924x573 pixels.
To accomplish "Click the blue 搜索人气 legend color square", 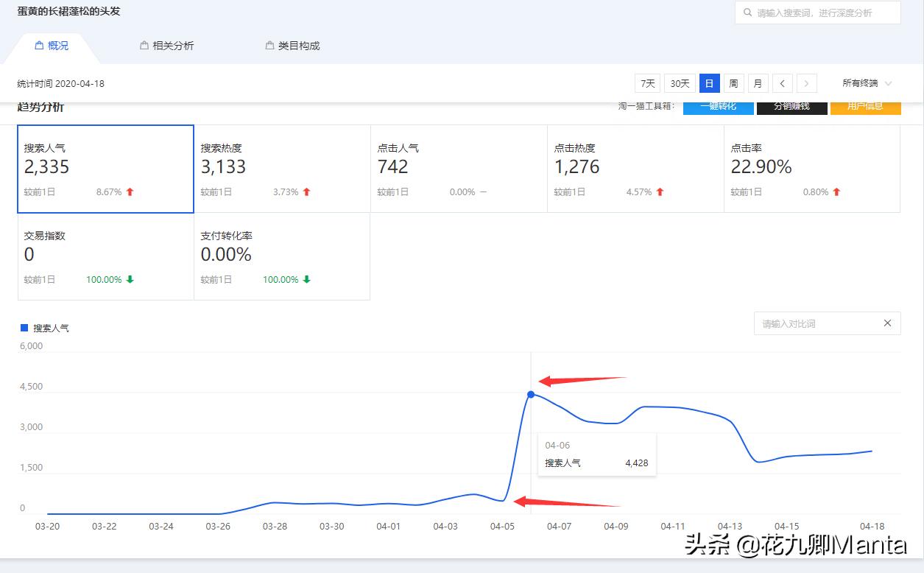I will coord(23,328).
